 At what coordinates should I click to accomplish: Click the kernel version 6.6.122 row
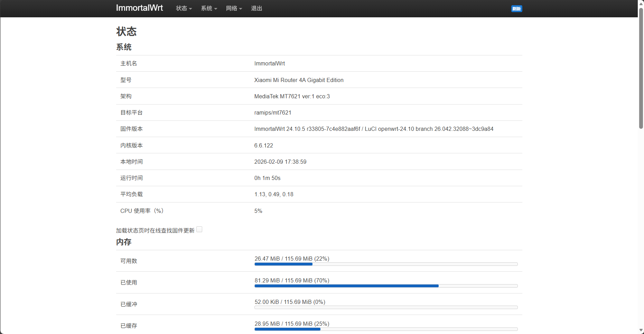pos(263,145)
